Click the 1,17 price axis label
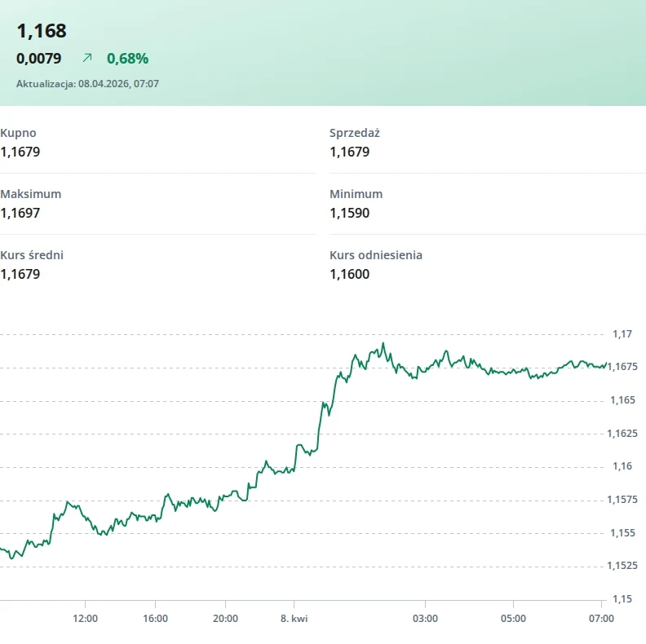This screenshot has width=646, height=644. [x=622, y=334]
